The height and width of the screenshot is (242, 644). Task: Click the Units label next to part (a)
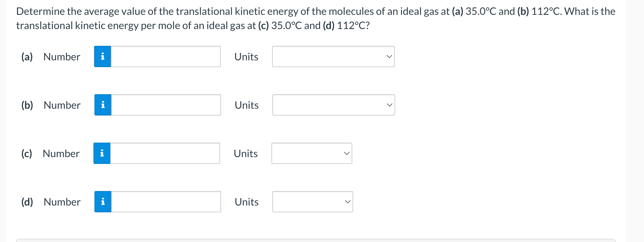pyautogui.click(x=246, y=56)
